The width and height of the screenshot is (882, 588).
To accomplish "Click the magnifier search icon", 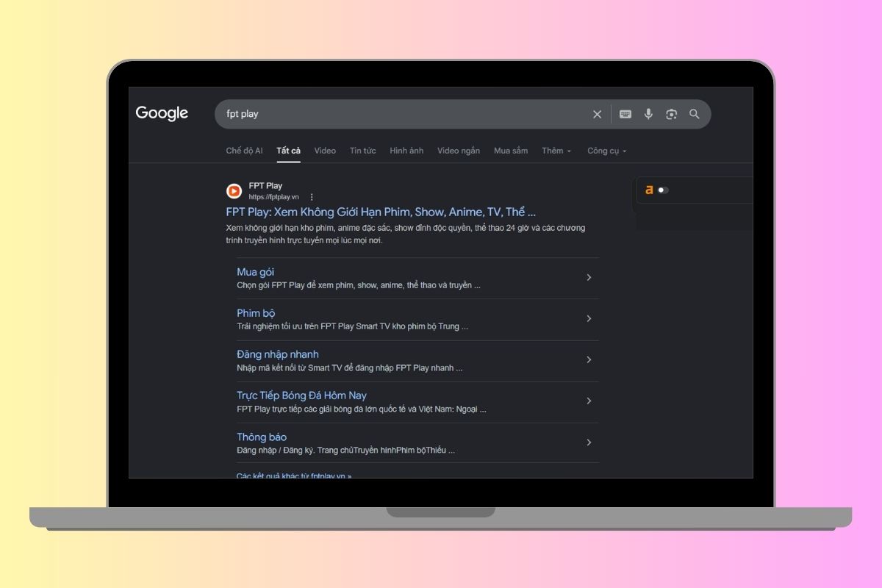I will coord(694,114).
